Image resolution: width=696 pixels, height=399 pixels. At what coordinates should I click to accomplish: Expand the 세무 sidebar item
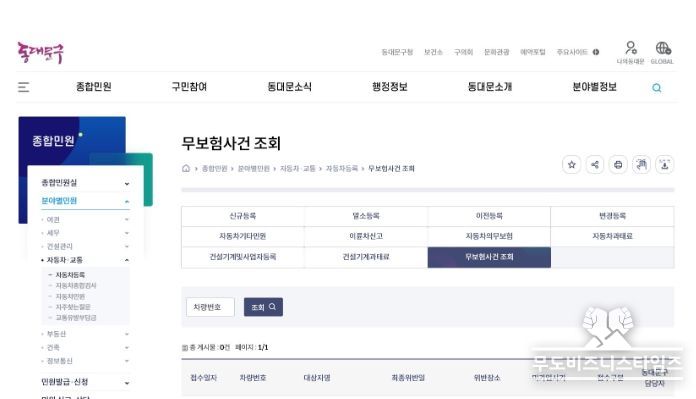[x=85, y=233]
